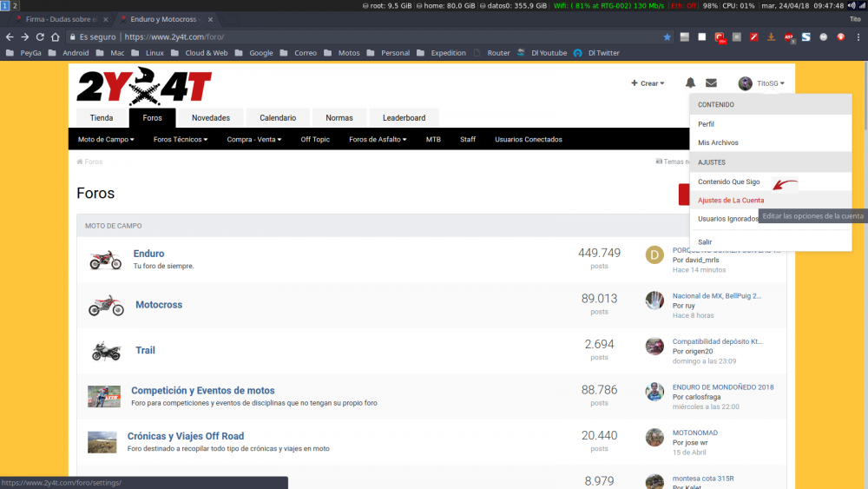Open Off Topic in the nav bar
Viewport: 868px width, 489px height.
[315, 140]
